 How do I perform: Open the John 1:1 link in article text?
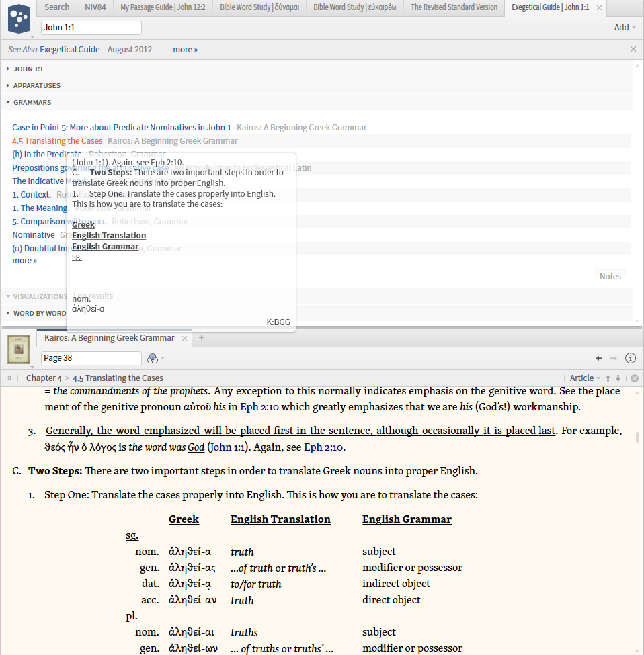(227, 447)
